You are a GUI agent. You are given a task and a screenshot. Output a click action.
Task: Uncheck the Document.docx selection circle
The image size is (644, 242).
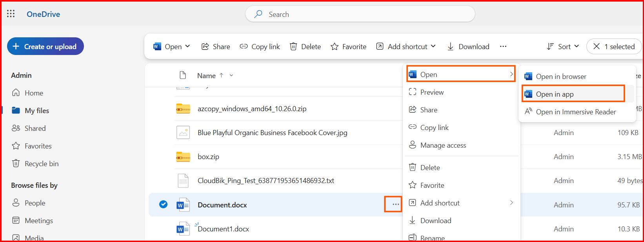click(x=163, y=204)
